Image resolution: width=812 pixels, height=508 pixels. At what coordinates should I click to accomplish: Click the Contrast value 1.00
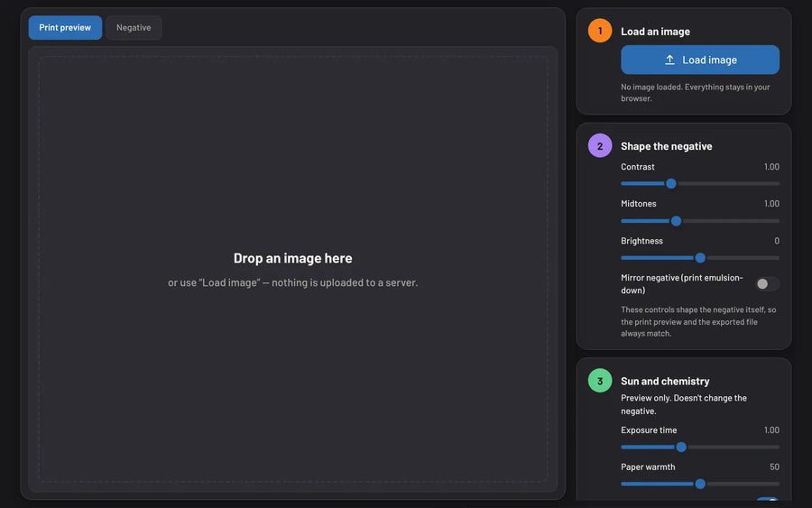pos(771,167)
